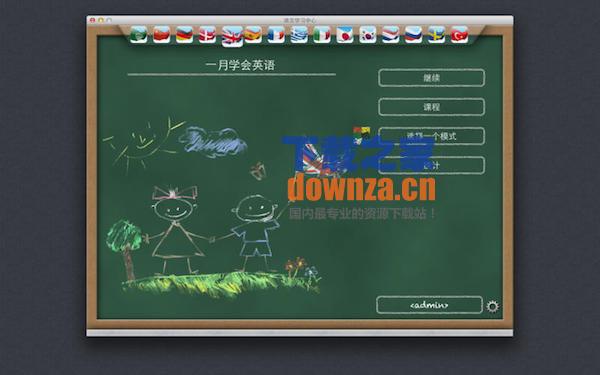Image resolution: width=600 pixels, height=375 pixels.
Task: Select the Japanese flag language icon
Action: tap(345, 34)
